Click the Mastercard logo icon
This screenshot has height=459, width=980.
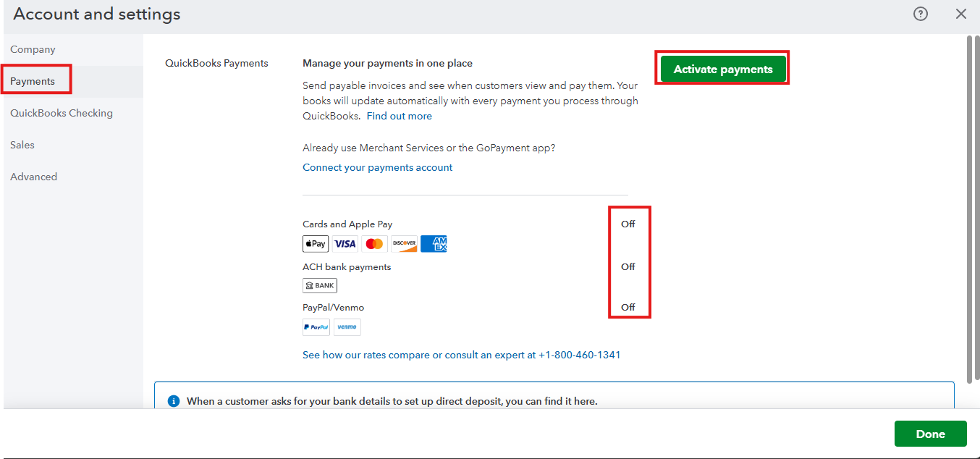[x=375, y=244]
